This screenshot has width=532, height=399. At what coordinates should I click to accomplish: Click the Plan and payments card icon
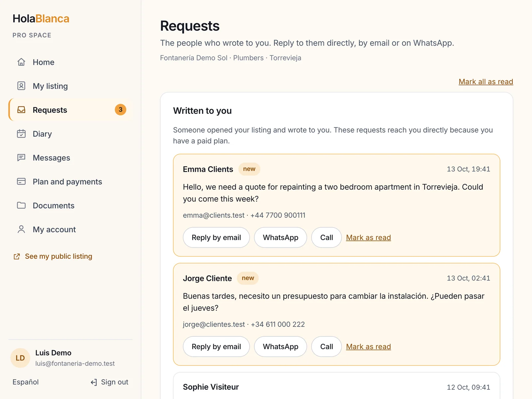pyautogui.click(x=21, y=182)
